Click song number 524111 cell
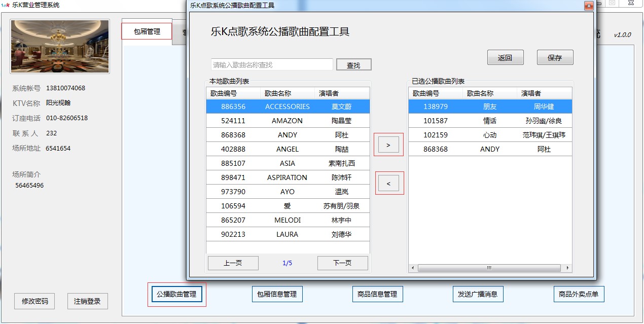This screenshot has width=644, height=324. point(233,121)
